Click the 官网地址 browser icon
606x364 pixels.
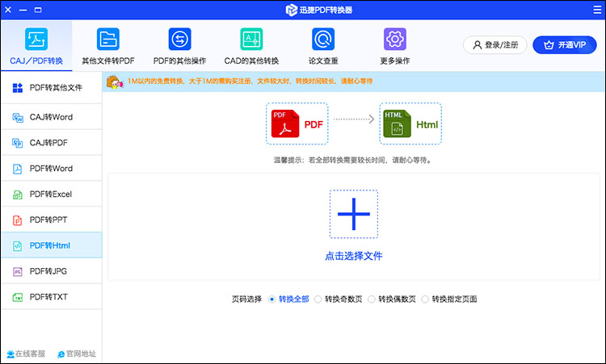61,354
